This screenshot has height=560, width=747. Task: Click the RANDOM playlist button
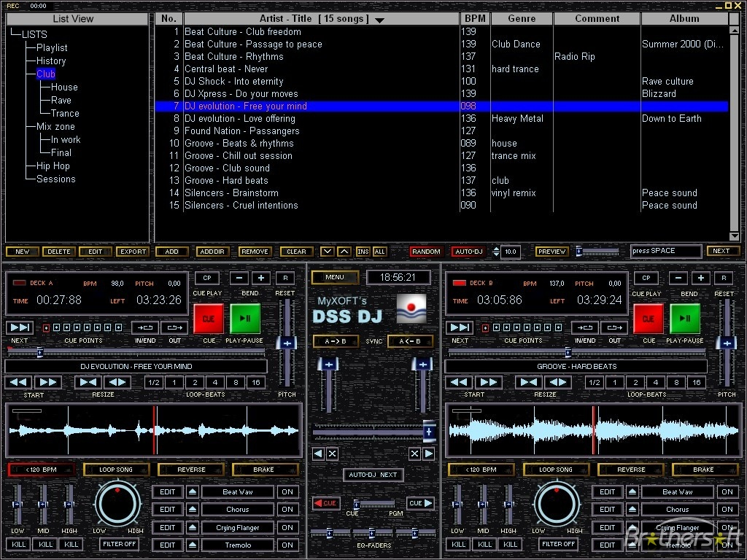click(426, 252)
